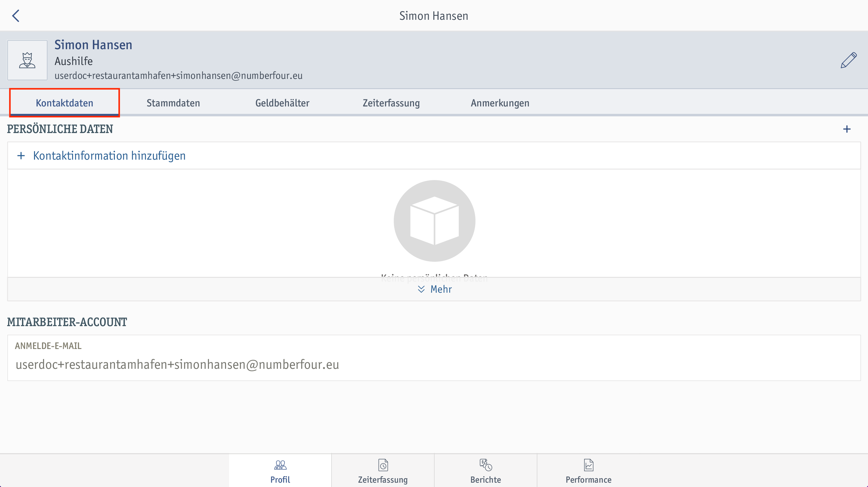
Task: Click the 3D cube empty state icon
Action: tap(434, 221)
